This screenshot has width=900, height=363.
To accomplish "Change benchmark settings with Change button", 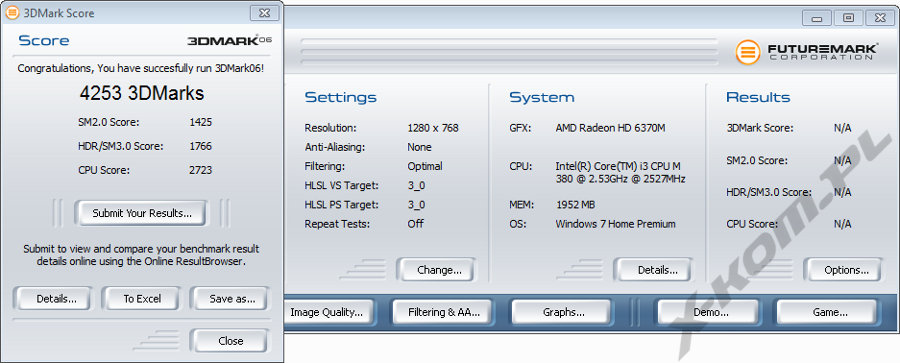I will (439, 270).
